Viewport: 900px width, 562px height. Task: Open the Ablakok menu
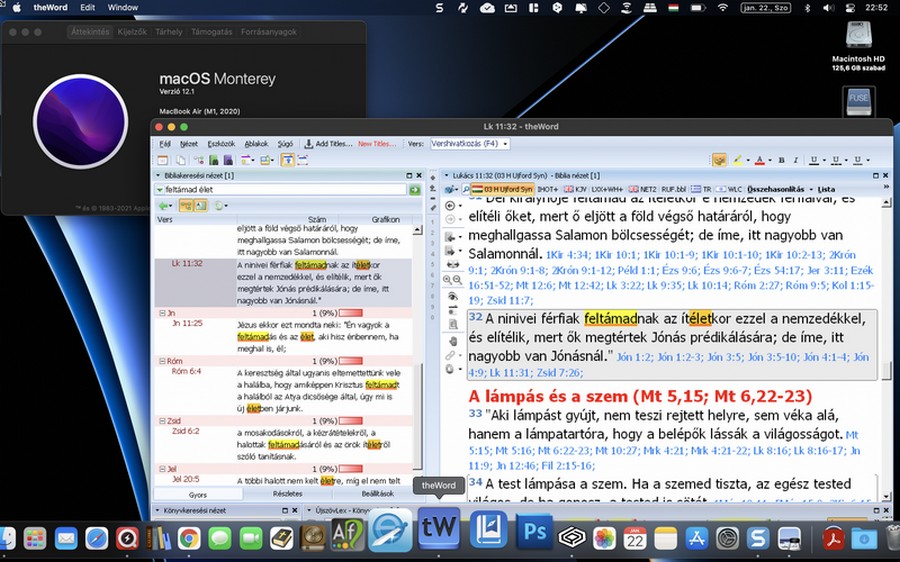[x=256, y=144]
